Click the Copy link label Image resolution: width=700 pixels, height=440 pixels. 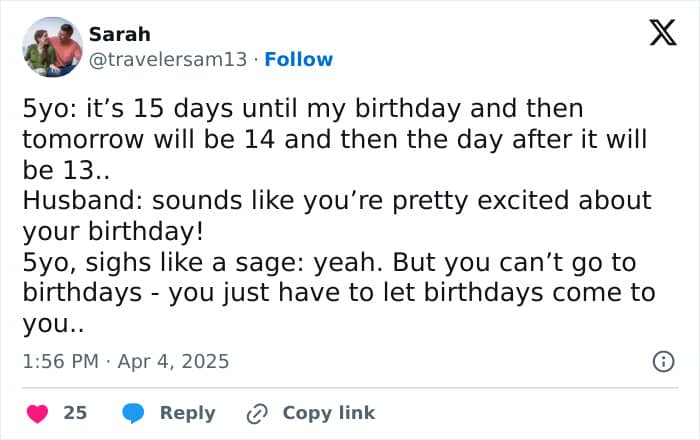329,413
